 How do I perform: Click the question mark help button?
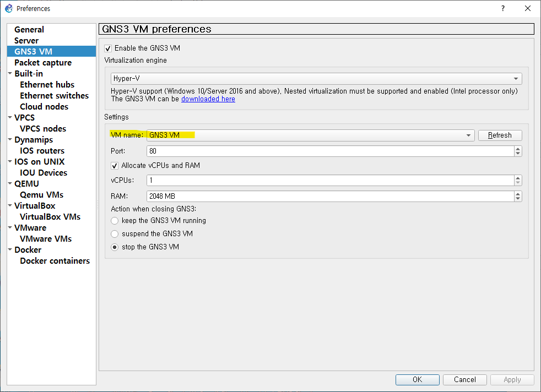(x=503, y=8)
